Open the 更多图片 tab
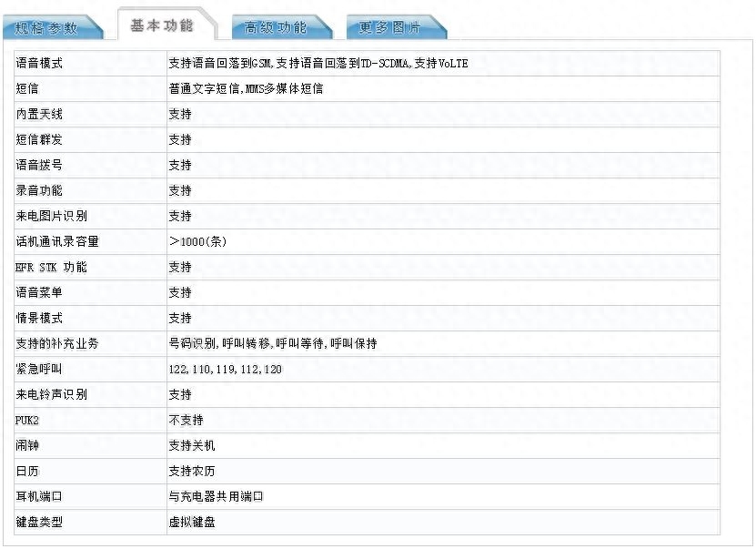Viewport: 756px width, 549px height. tap(390, 27)
